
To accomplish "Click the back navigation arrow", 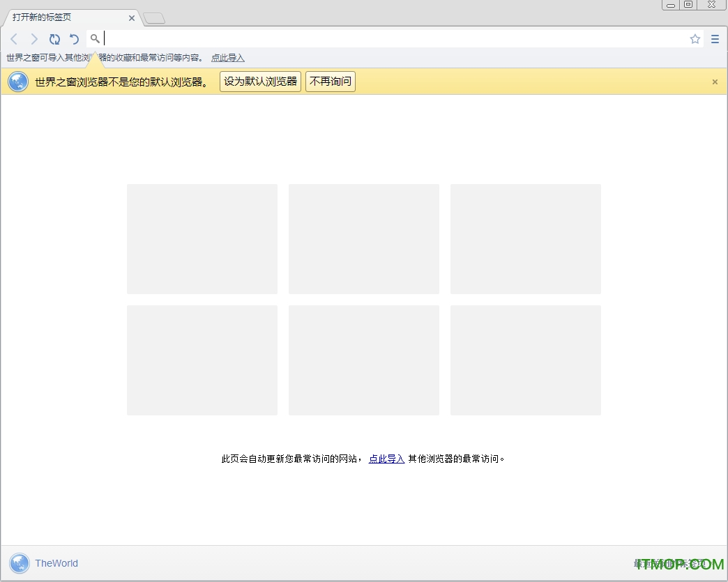I will point(14,39).
